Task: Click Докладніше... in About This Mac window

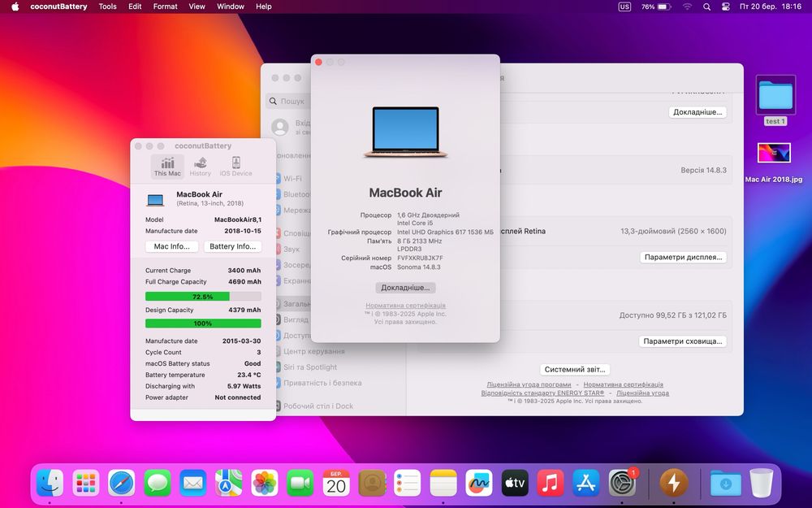Action: (405, 288)
